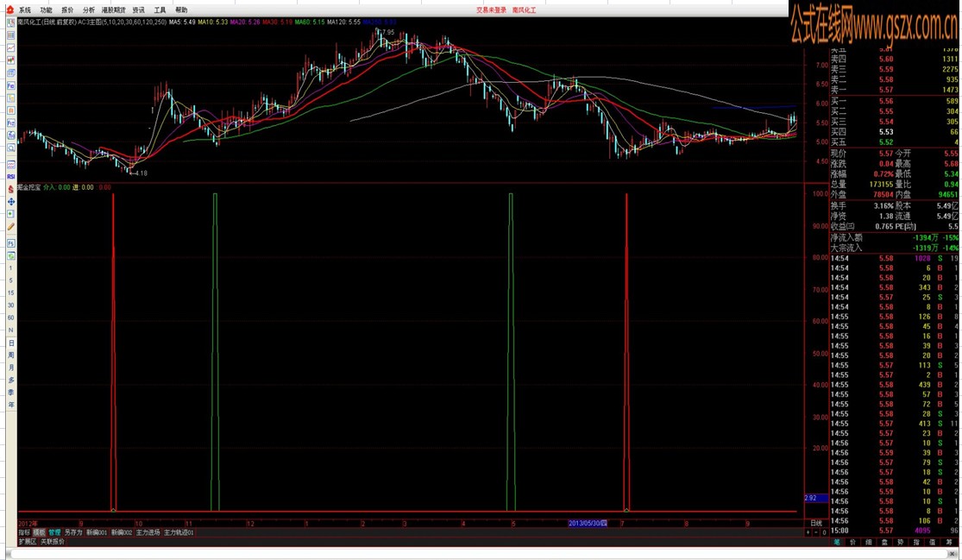
Task: Click the RSI indicator icon
Action: coord(11,177)
